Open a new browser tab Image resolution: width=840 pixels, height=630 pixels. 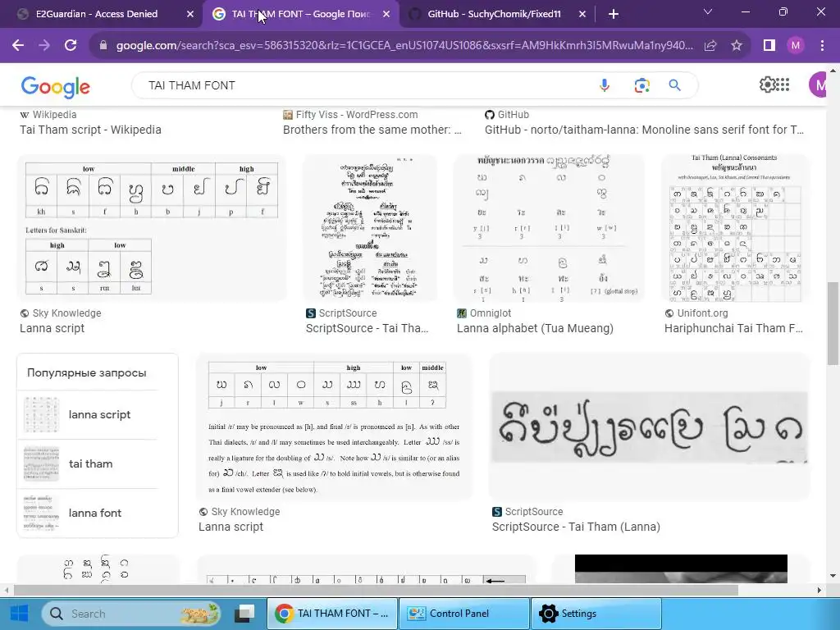pos(614,14)
